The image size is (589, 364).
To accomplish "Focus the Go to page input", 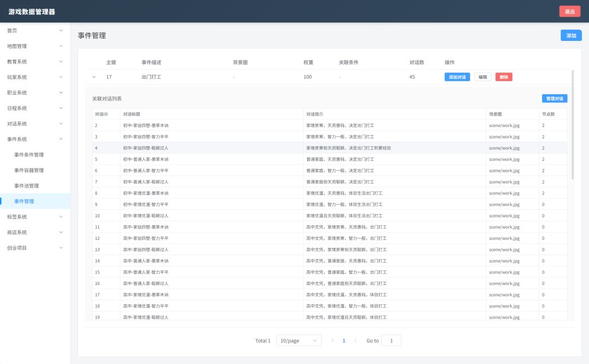I will pos(391,341).
